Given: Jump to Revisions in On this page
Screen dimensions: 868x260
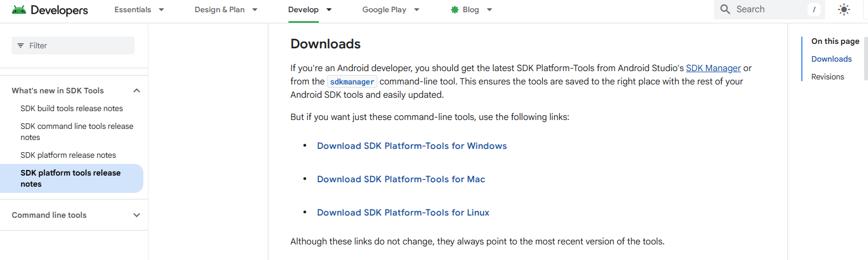Looking at the screenshot, I should (x=827, y=77).
